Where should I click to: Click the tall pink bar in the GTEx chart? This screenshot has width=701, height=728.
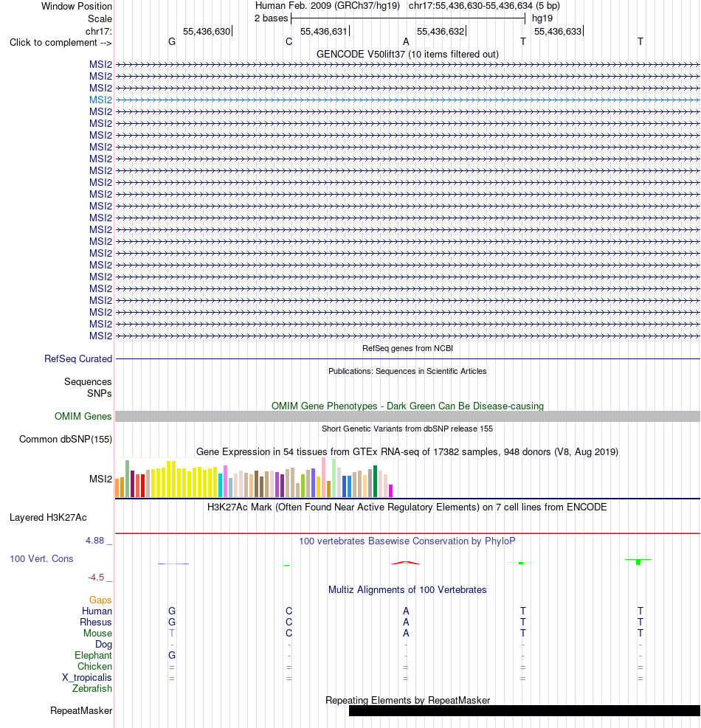click(323, 477)
